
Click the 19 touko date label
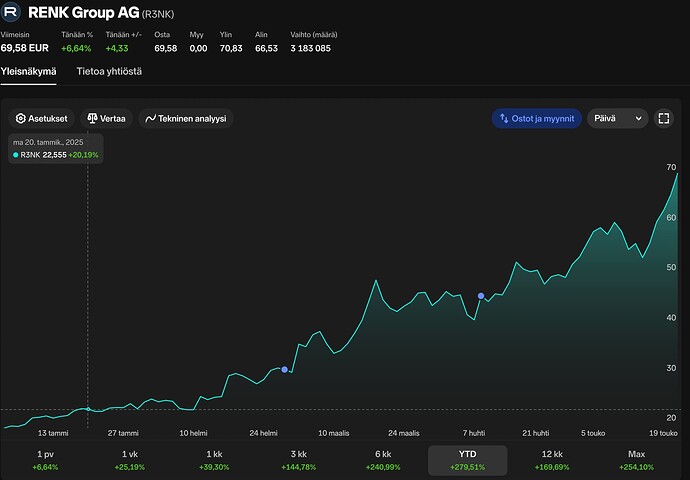point(663,433)
